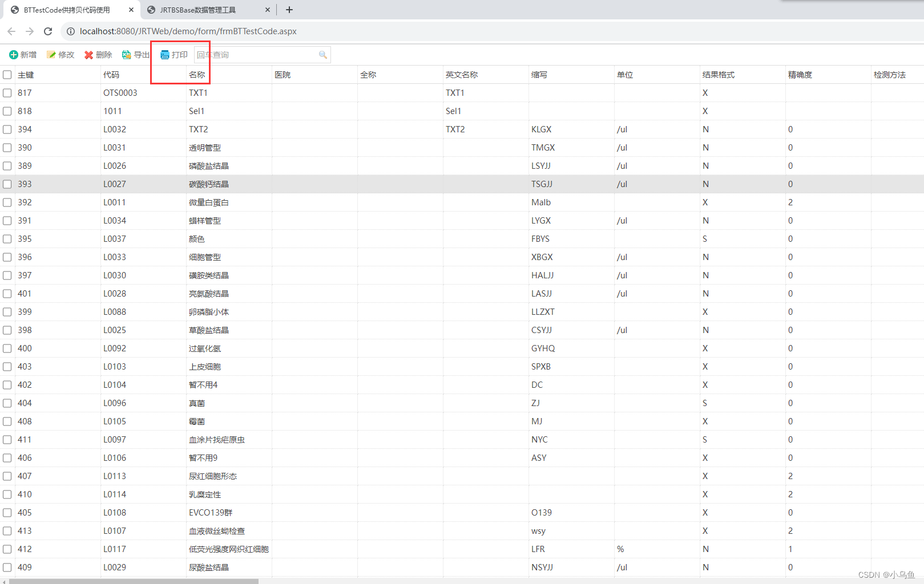Check the row 818 checkbox

tap(7, 111)
